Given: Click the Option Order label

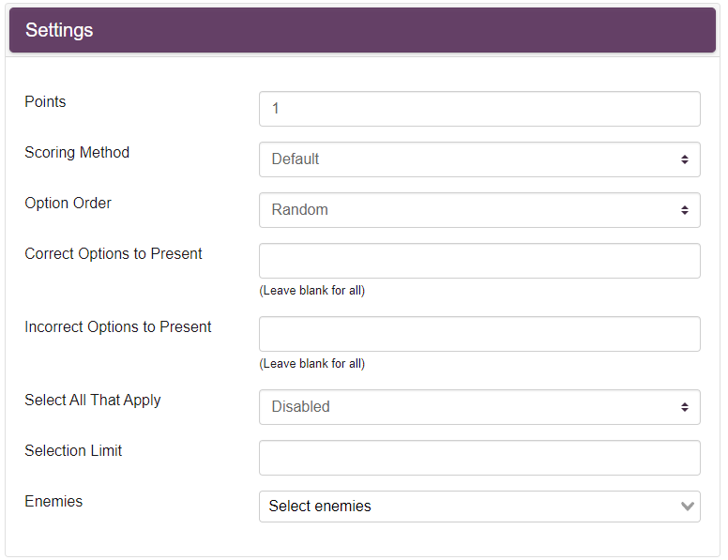Looking at the screenshot, I should (68, 203).
